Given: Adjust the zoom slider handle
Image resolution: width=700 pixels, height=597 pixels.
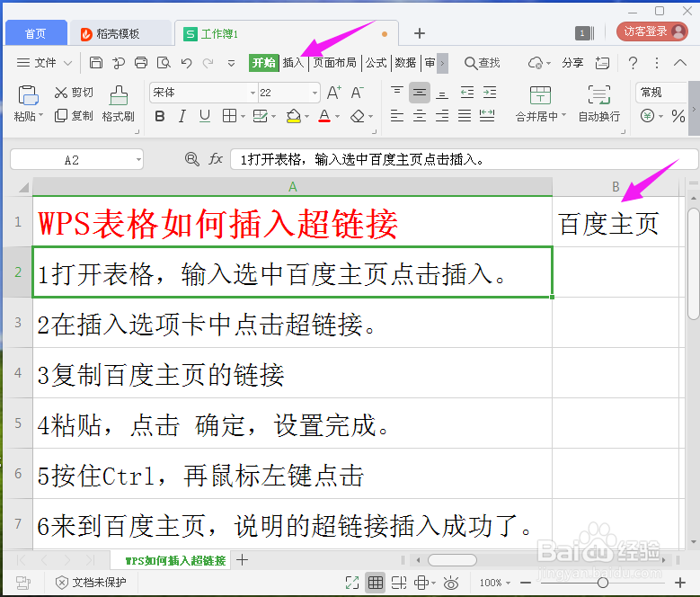Looking at the screenshot, I should click(603, 583).
